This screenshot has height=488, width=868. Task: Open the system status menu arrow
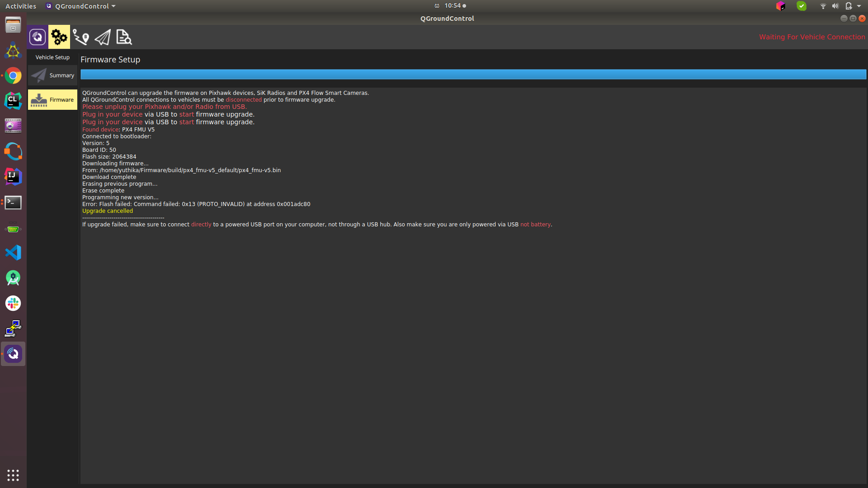859,6
